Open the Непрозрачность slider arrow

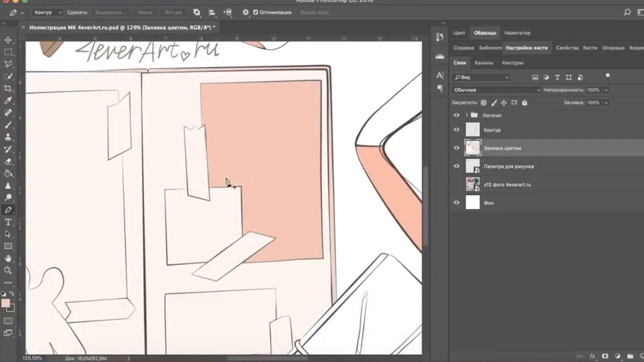[x=606, y=90]
